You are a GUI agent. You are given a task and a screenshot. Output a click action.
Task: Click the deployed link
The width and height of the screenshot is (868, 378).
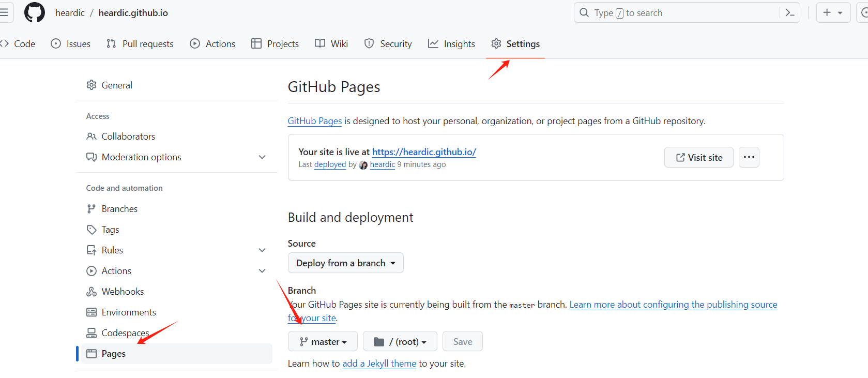[x=330, y=164]
